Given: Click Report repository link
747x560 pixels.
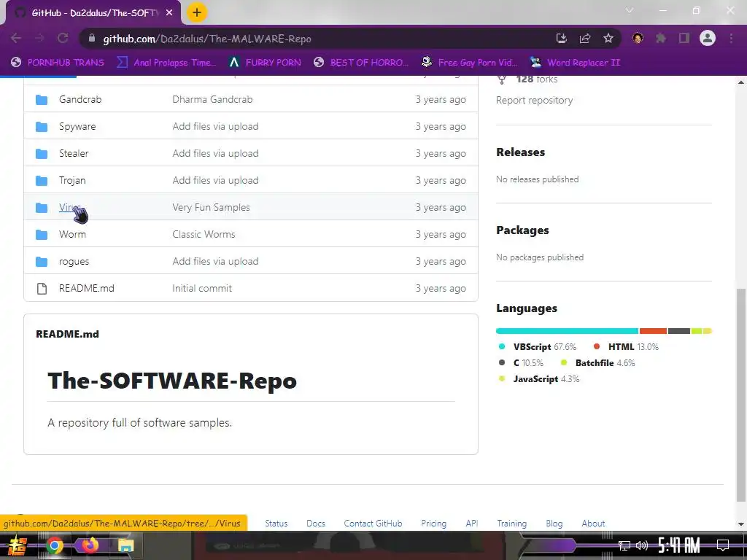Looking at the screenshot, I should pyautogui.click(x=535, y=100).
